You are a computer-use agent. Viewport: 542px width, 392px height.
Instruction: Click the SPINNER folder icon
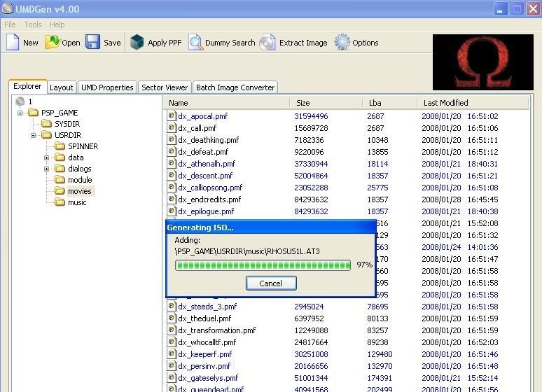60,146
